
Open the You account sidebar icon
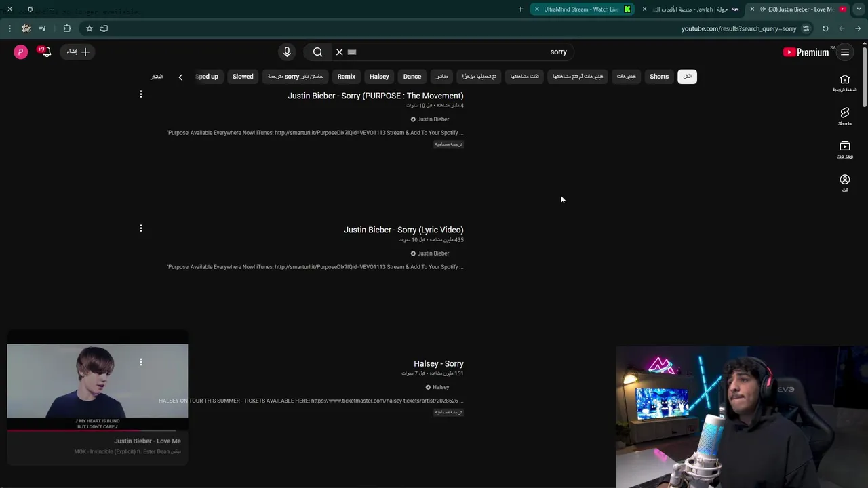click(845, 183)
